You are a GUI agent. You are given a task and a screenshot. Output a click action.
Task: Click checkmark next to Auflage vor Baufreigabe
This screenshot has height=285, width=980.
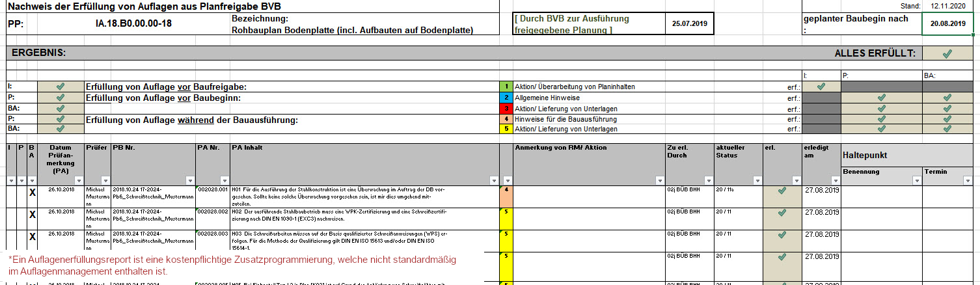click(x=61, y=87)
